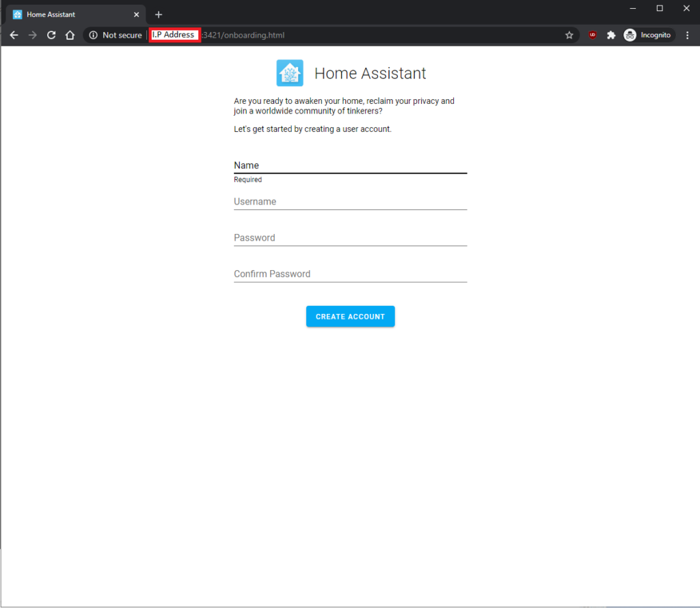Focus the Password input field
The height and width of the screenshot is (608, 700).
[351, 238]
